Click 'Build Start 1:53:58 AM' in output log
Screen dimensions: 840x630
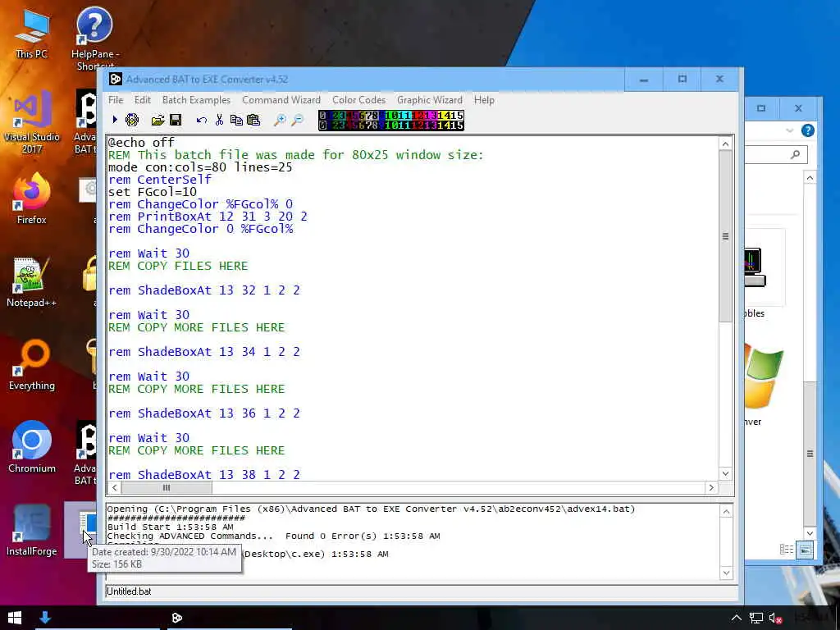click(x=170, y=527)
